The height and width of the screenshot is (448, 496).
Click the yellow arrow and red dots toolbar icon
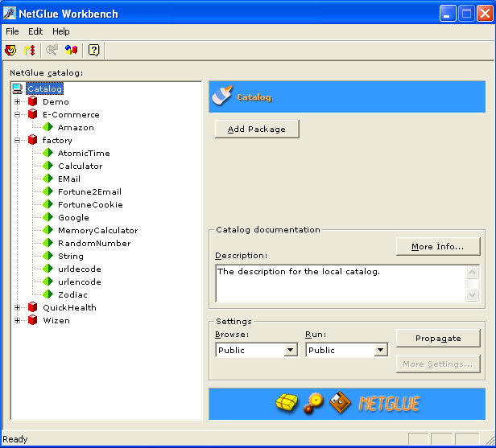pos(30,50)
